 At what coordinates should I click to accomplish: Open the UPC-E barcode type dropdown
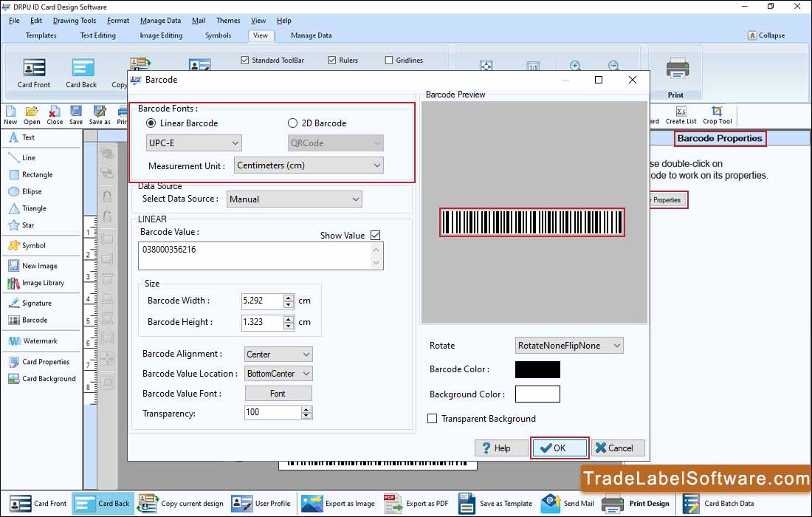pyautogui.click(x=193, y=143)
